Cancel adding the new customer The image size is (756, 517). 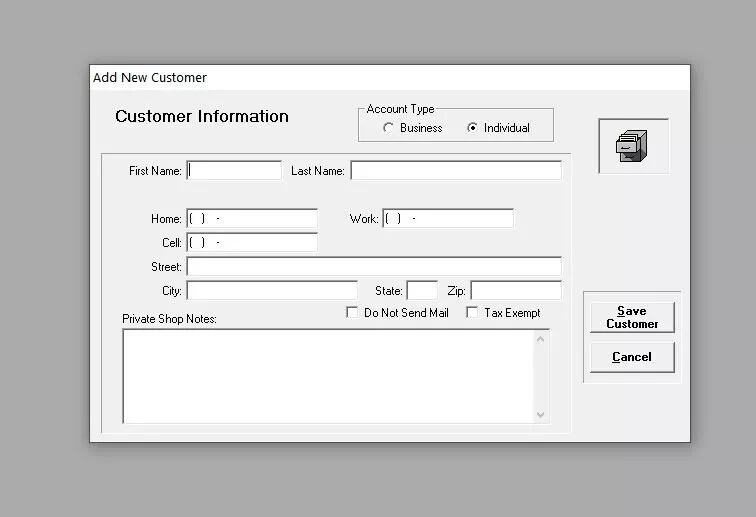632,357
